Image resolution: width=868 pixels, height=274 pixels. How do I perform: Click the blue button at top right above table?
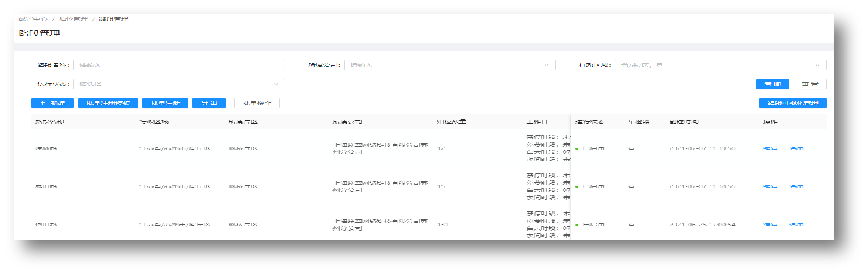tap(792, 103)
